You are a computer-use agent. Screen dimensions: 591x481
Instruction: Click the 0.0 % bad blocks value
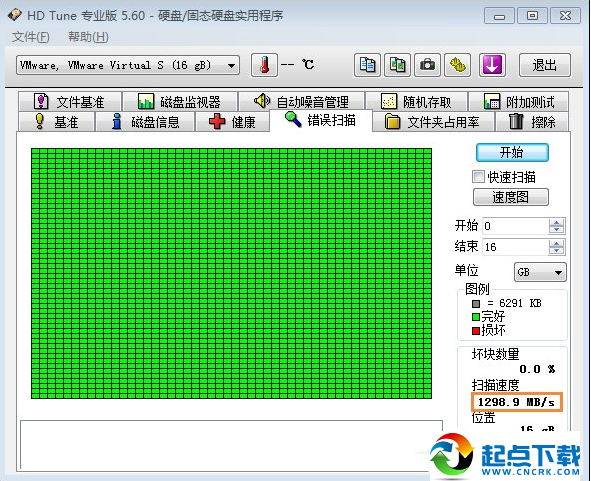click(537, 369)
